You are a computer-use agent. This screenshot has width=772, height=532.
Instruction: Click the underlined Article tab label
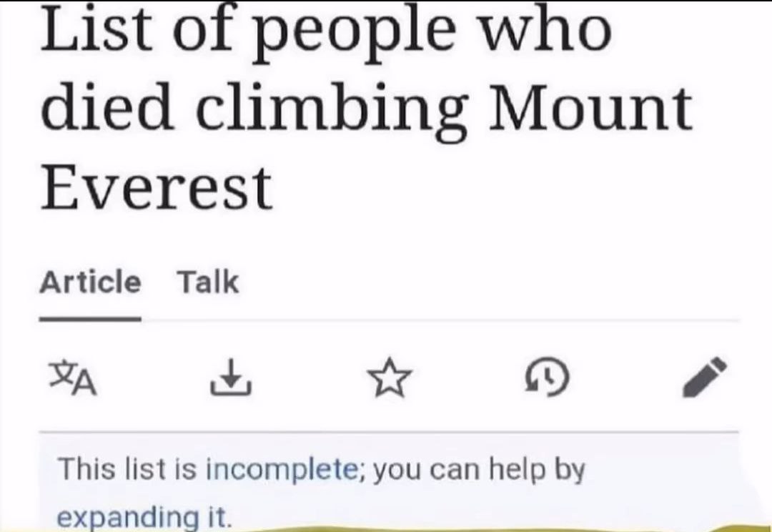pyautogui.click(x=91, y=282)
